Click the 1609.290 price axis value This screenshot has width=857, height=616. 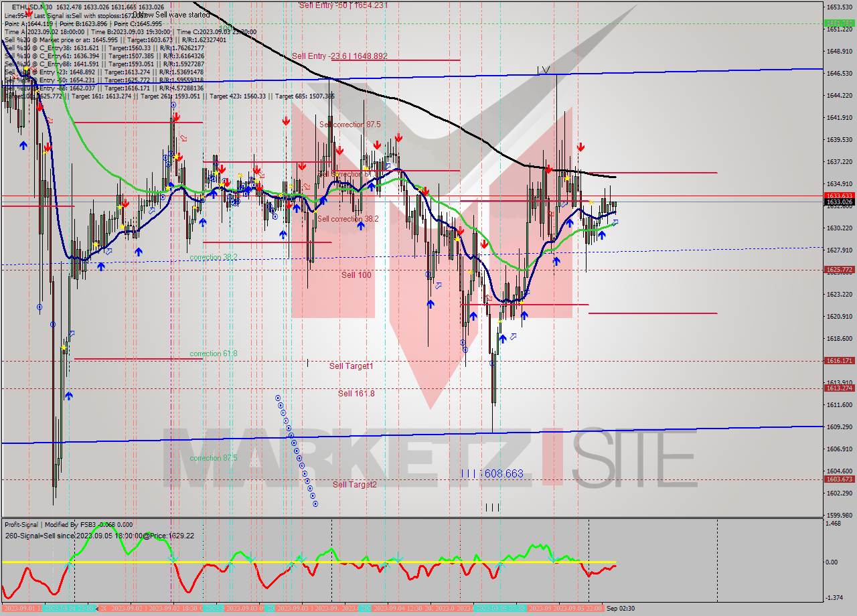(x=840, y=427)
